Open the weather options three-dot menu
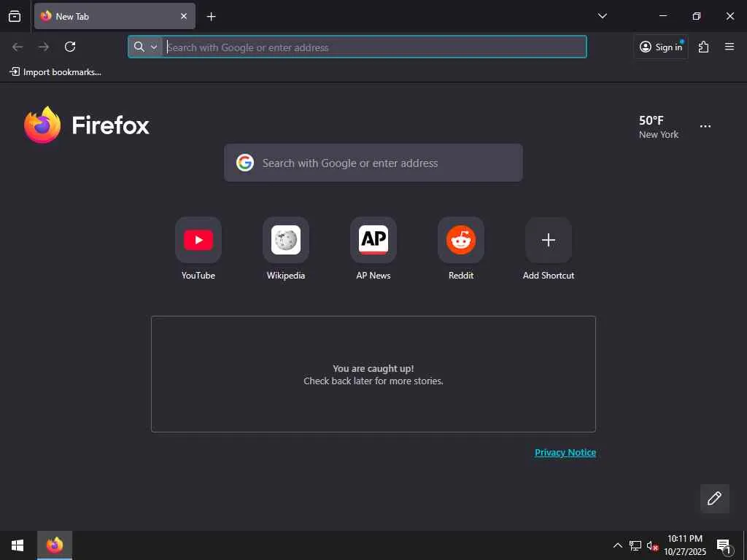747x560 pixels. click(705, 126)
